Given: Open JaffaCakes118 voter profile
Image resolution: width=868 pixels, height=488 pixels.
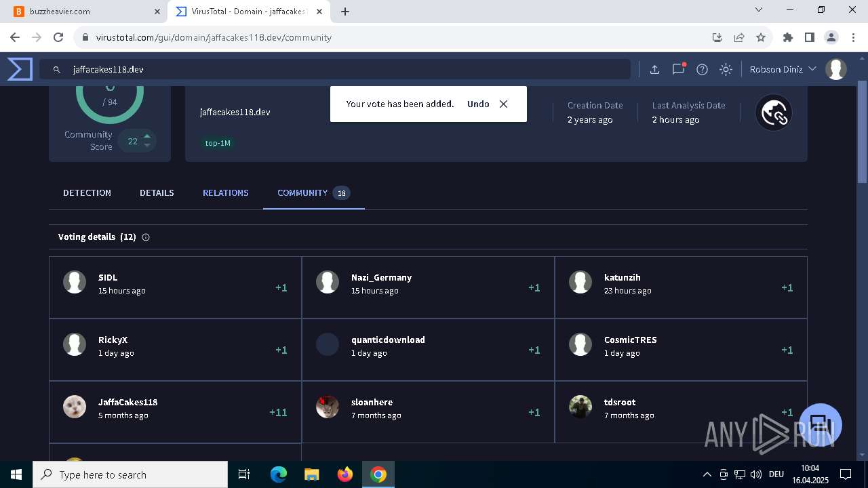Looking at the screenshot, I should [x=127, y=402].
